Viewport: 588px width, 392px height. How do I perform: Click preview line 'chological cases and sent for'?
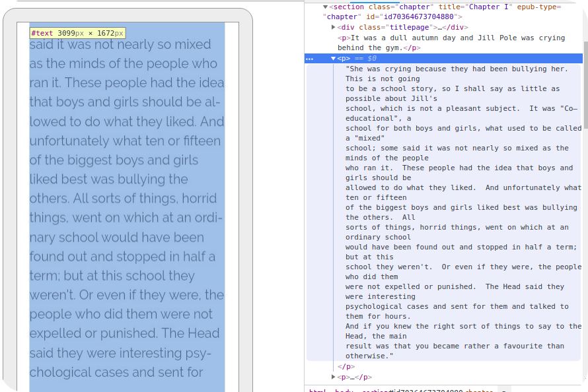(x=116, y=372)
